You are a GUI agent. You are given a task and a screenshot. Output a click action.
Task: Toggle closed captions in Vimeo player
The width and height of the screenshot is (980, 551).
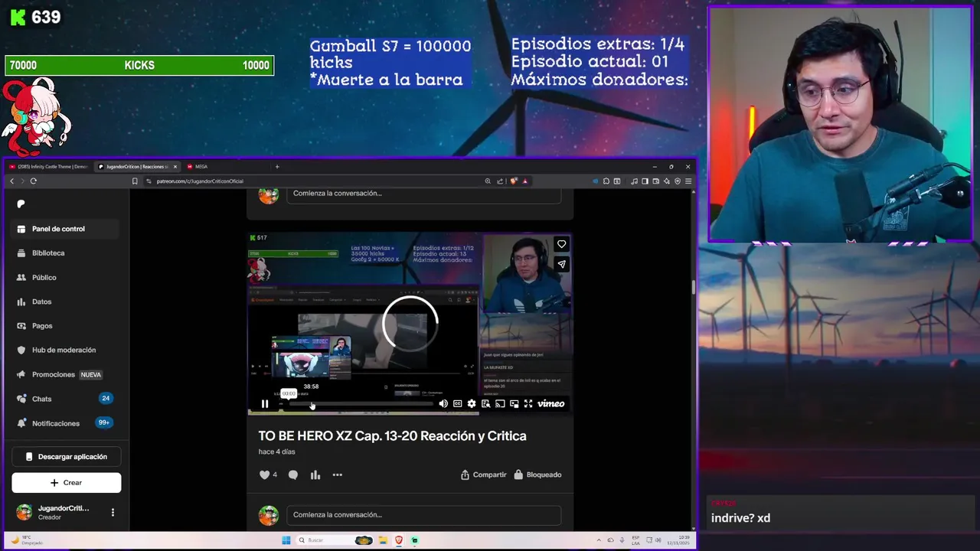click(x=457, y=404)
